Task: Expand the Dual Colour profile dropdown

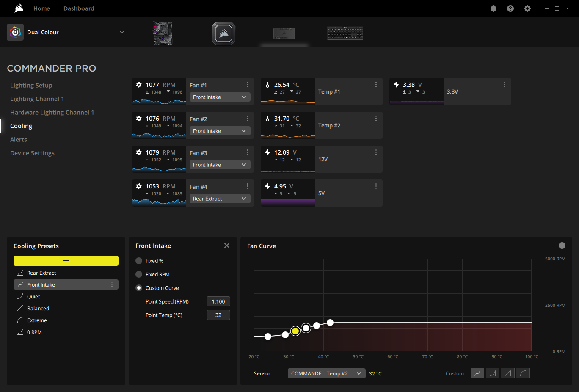Action: click(122, 32)
